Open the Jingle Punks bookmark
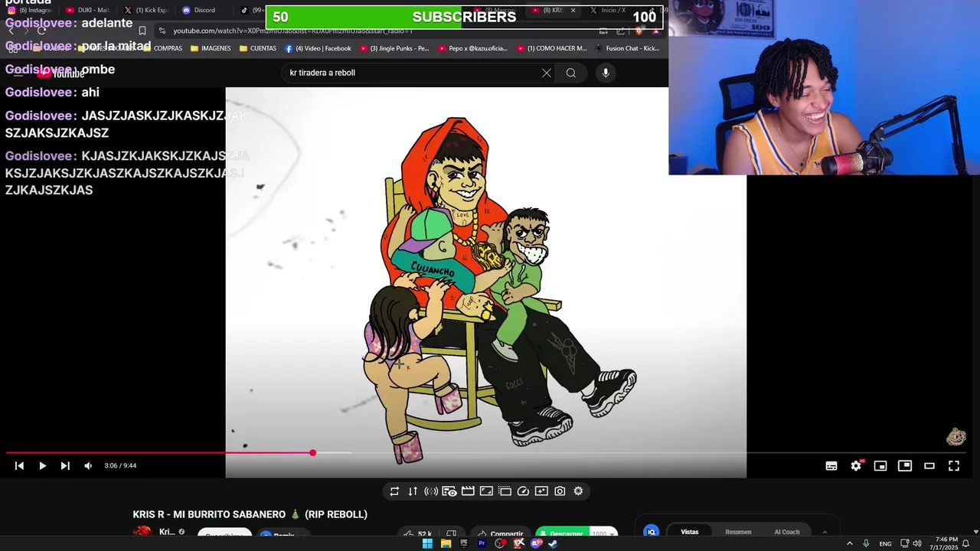This screenshot has width=980, height=551. (394, 48)
